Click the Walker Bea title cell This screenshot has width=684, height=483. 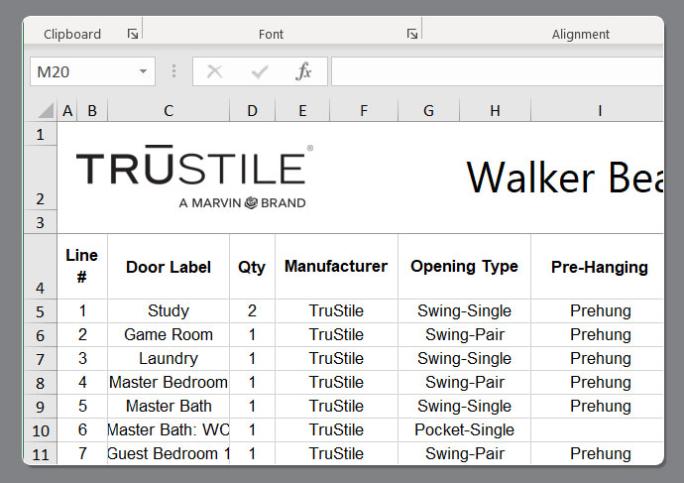point(565,177)
